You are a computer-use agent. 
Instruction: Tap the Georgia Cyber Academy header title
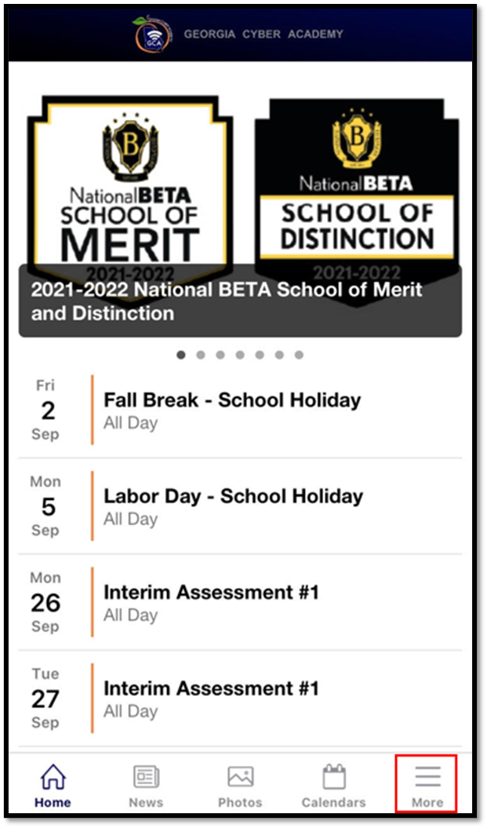[264, 34]
